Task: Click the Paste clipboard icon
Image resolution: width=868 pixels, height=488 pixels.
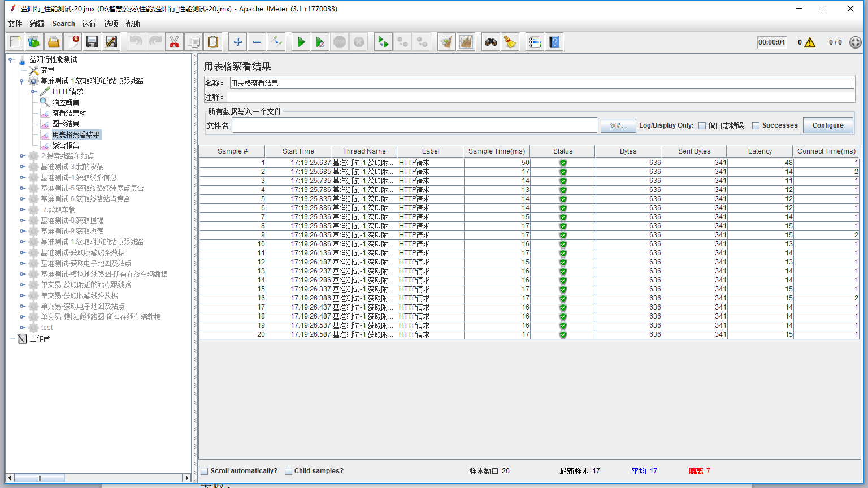Action: pyautogui.click(x=212, y=42)
